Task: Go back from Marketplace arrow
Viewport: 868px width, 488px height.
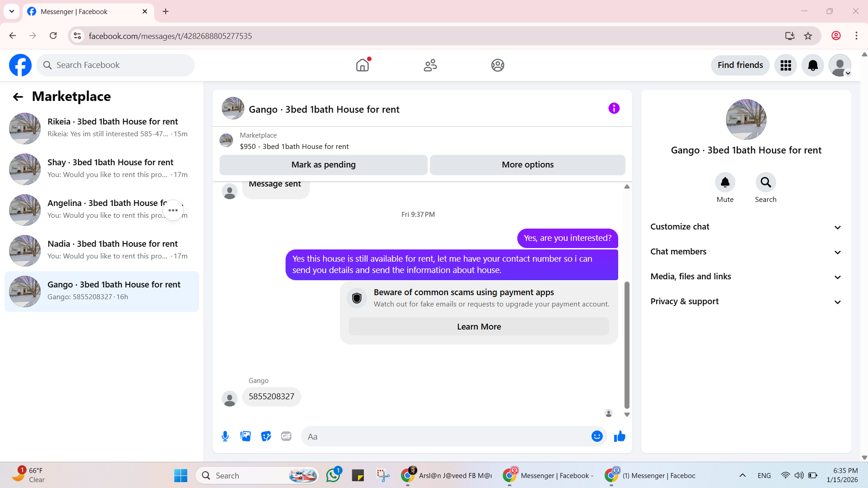Action: tap(18, 96)
